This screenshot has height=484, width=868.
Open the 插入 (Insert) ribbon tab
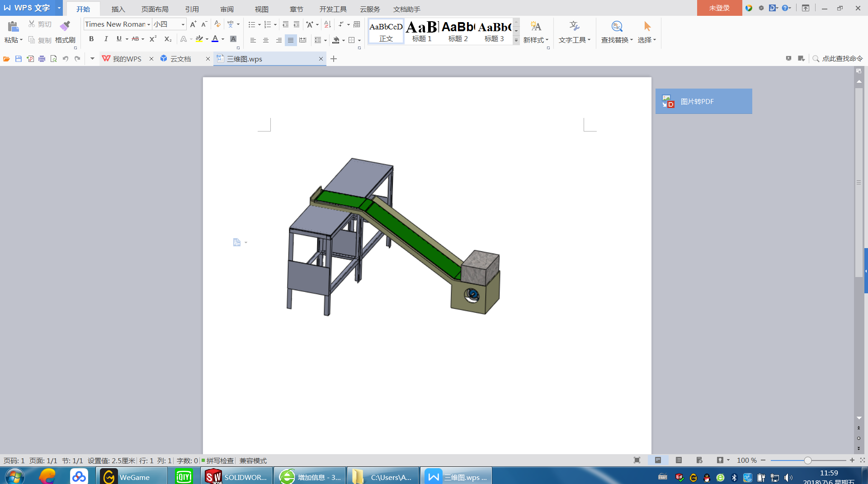[x=118, y=9]
